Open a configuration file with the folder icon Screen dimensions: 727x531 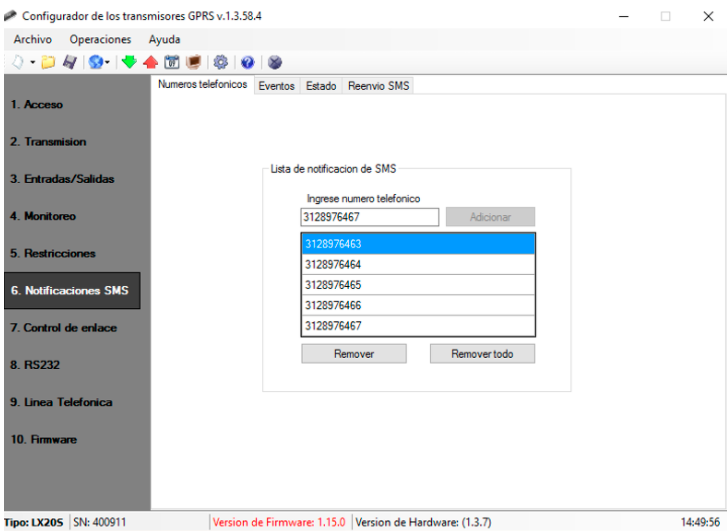[48, 62]
